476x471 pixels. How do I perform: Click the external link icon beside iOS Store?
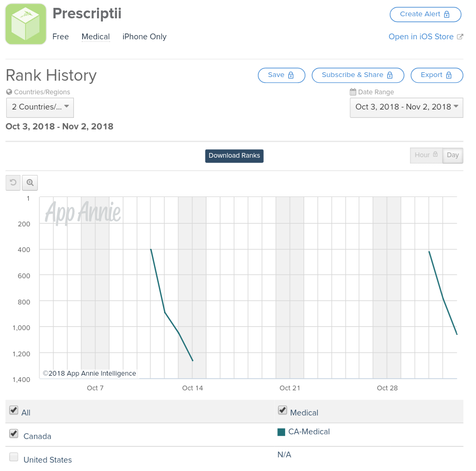(x=460, y=37)
